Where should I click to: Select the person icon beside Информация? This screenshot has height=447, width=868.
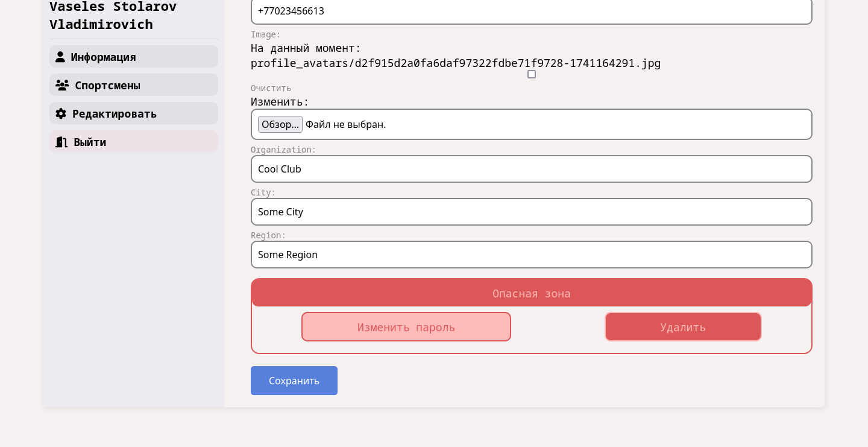[60, 57]
